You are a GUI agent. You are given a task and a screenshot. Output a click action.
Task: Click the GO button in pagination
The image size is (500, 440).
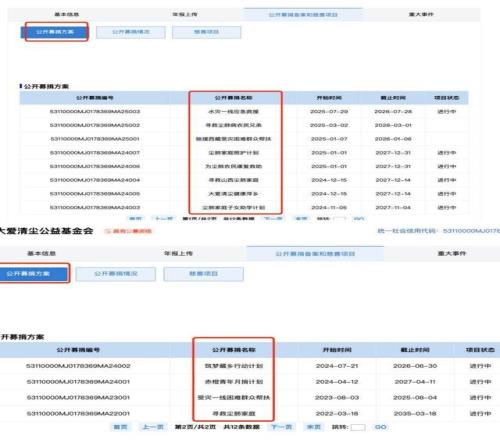381,427
